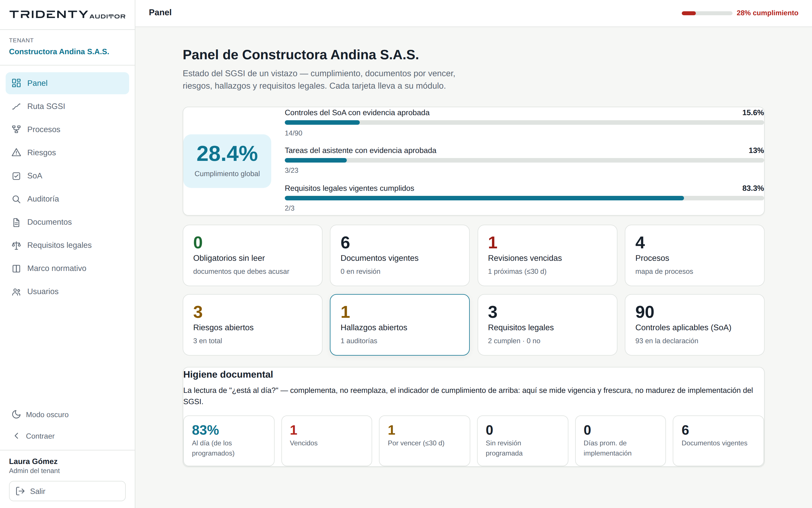The width and height of the screenshot is (812, 508).
Task: Click the Salir button
Action: (x=67, y=491)
